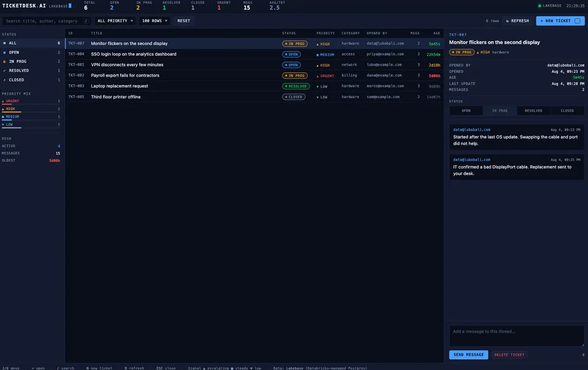The height and width of the screenshot is (370, 588).
Task: Click the refresh arrow icon beside REFRESH
Action: tap(507, 21)
